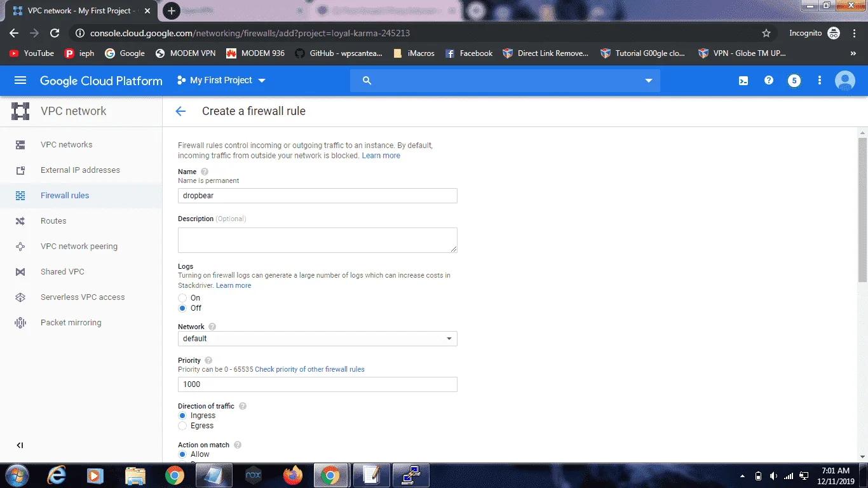Viewport: 868px width, 488px height.
Task: Open the Nox app in the taskbar
Action: click(x=254, y=475)
